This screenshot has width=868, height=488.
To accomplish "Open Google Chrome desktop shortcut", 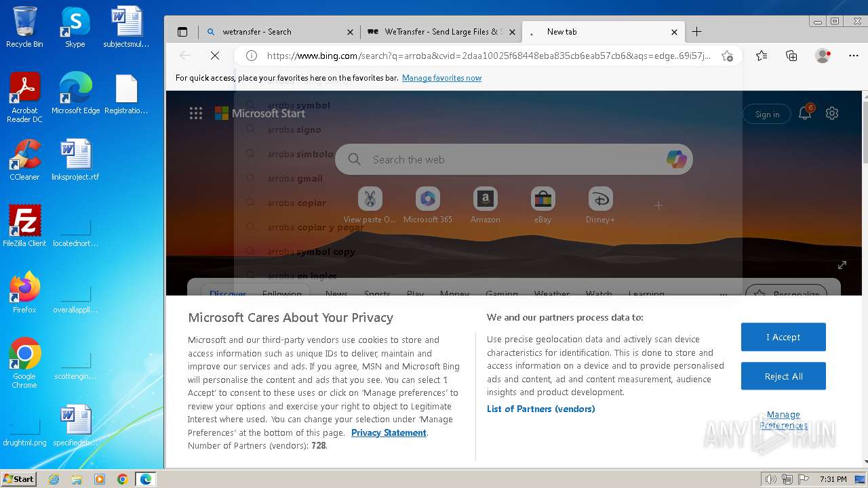I will [x=24, y=363].
